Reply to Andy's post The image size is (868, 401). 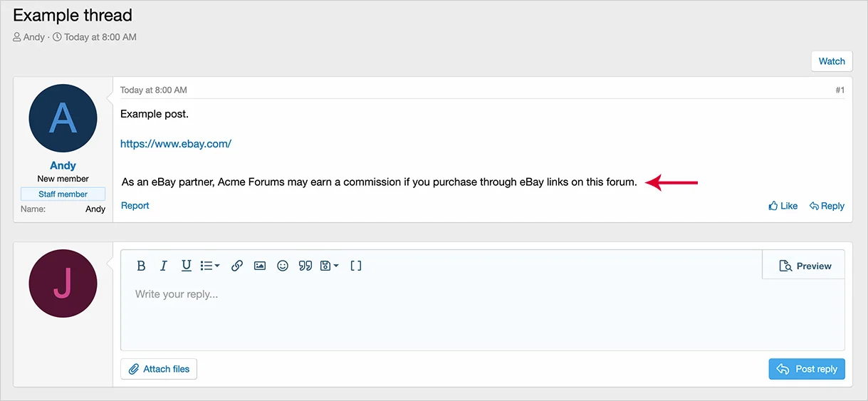pyautogui.click(x=827, y=206)
